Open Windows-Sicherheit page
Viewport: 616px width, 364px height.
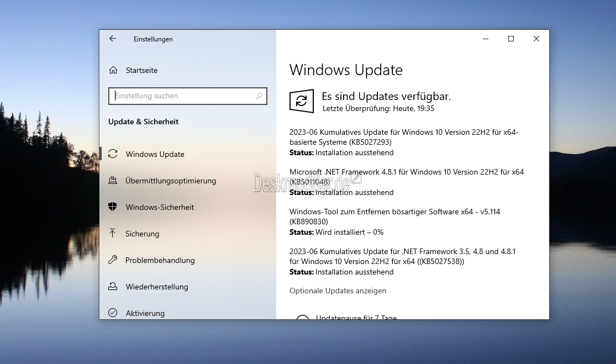(160, 207)
